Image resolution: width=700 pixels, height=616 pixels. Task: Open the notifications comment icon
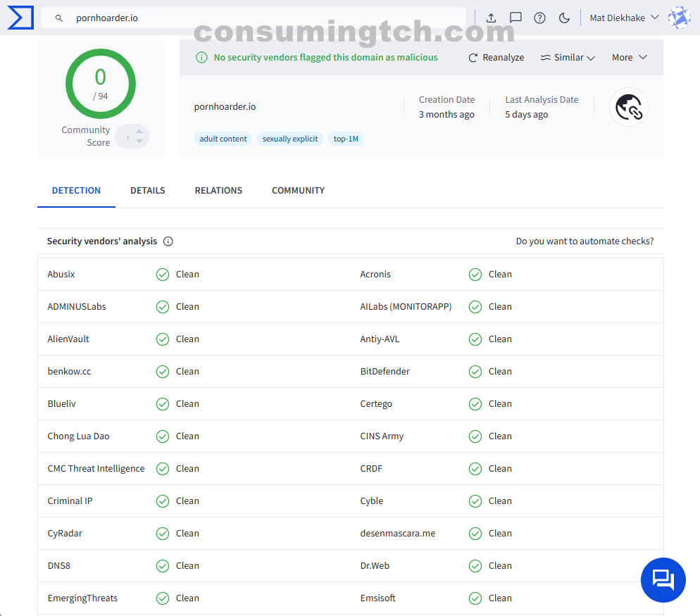coord(515,18)
